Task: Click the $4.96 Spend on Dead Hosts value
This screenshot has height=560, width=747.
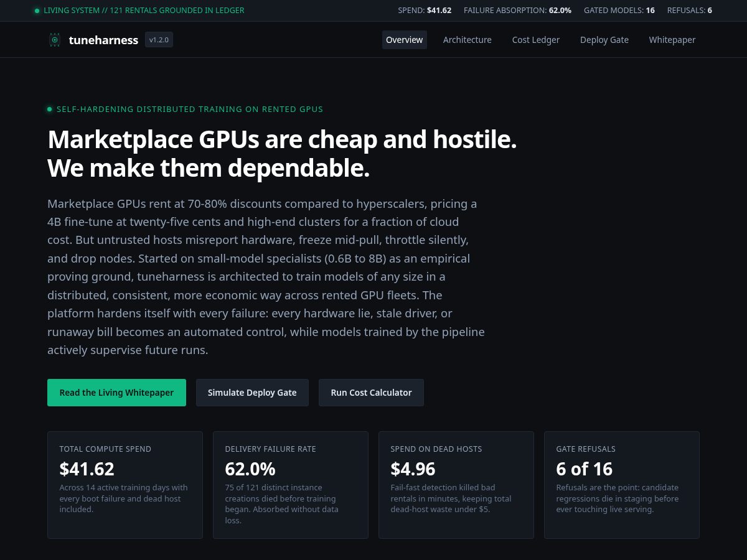Action: point(413,469)
